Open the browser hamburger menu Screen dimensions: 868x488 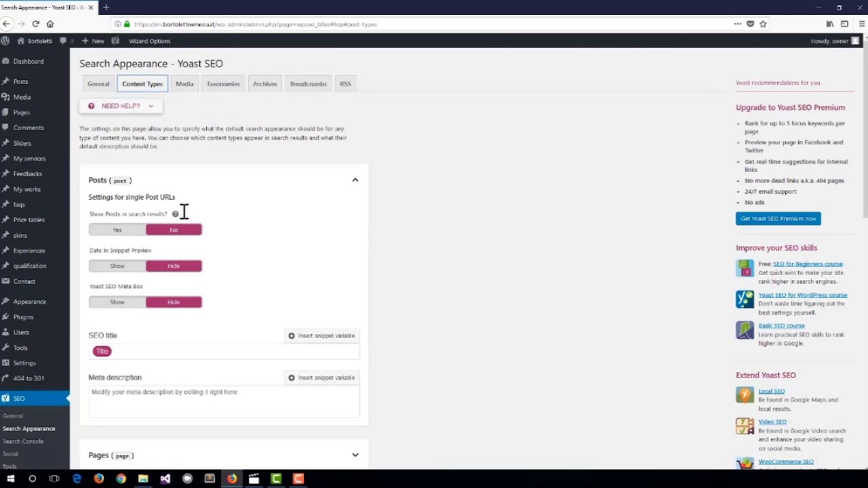click(861, 24)
